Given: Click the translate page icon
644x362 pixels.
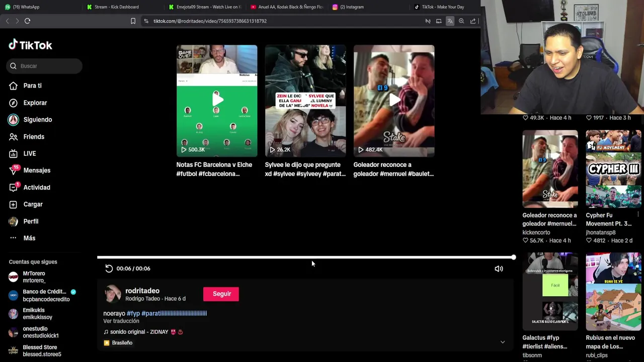Looking at the screenshot, I should tap(450, 21).
